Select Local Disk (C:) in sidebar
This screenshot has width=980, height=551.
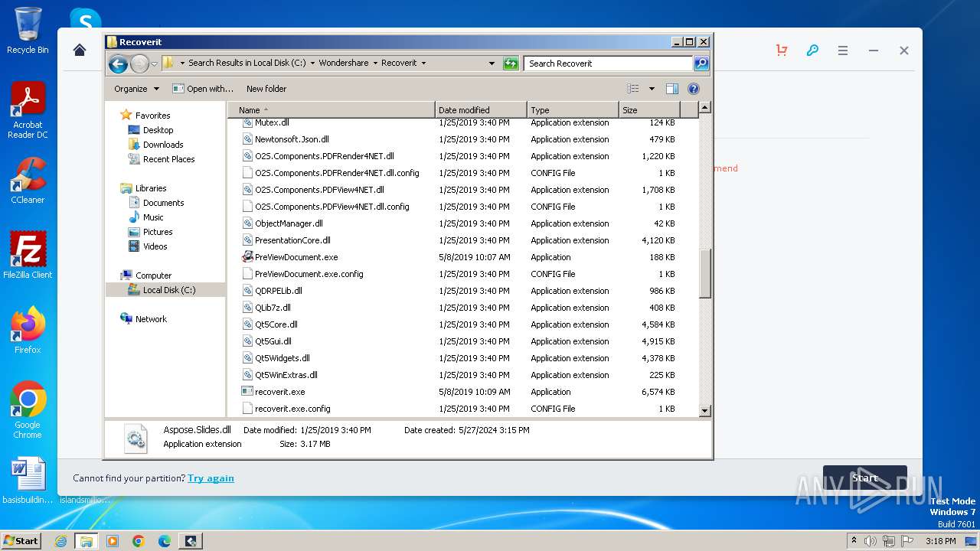coord(169,290)
